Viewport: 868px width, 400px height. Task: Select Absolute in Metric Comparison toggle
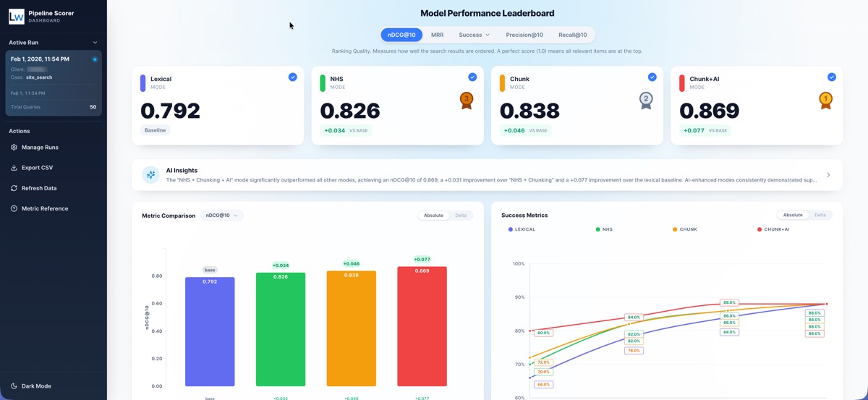(x=433, y=216)
